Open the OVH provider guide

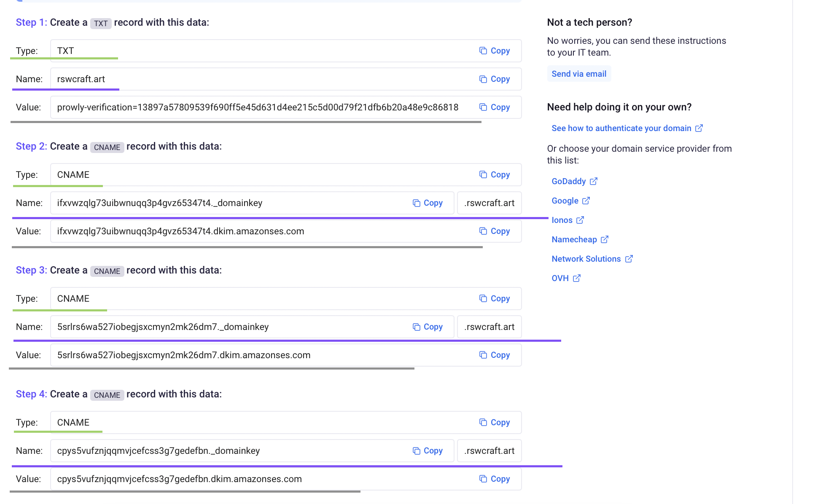(566, 278)
